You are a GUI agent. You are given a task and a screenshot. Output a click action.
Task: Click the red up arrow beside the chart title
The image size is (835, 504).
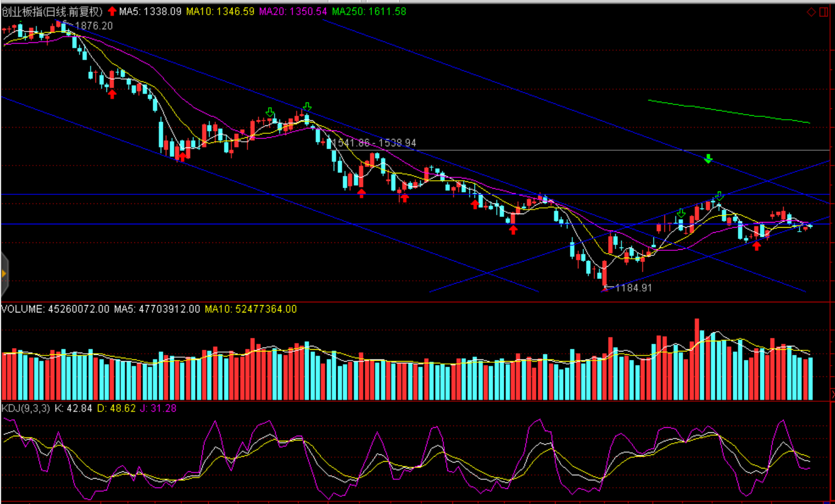point(112,11)
